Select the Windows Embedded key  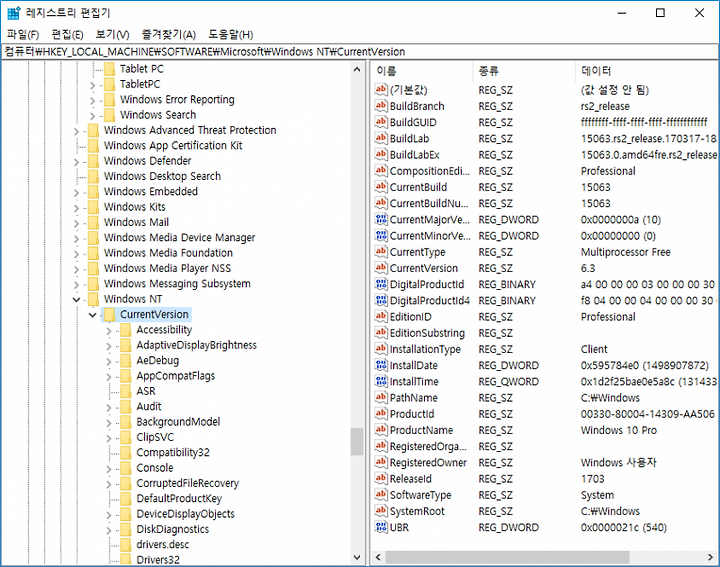click(x=151, y=191)
